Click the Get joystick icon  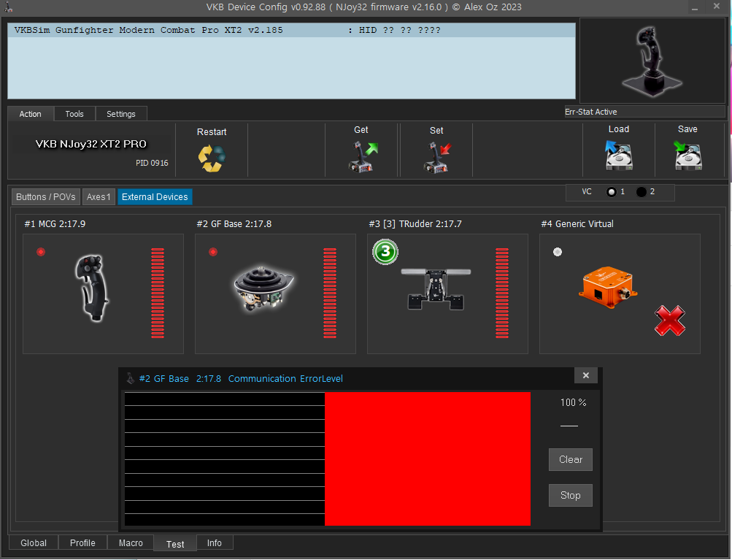(363, 157)
